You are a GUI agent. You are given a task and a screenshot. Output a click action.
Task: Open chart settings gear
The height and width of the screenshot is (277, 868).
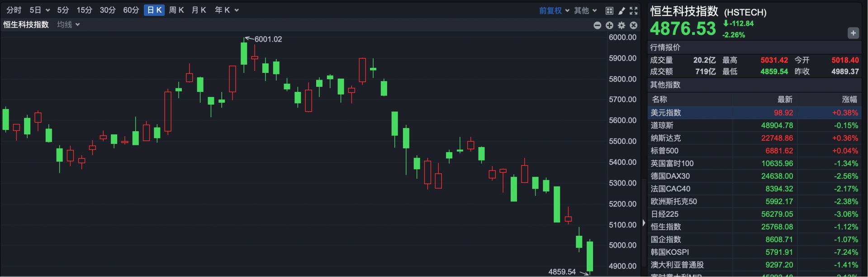[621, 25]
